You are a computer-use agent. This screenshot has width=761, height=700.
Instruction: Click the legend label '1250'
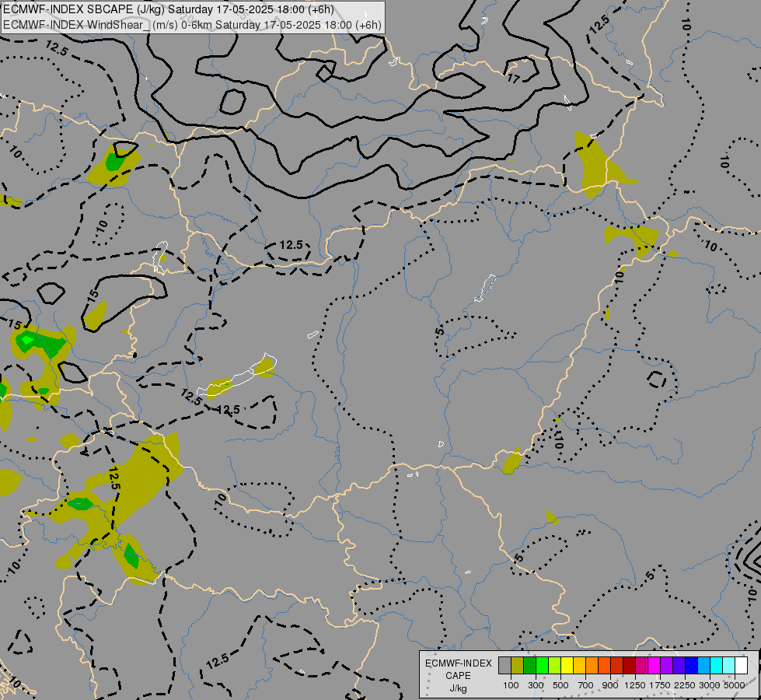[635, 685]
